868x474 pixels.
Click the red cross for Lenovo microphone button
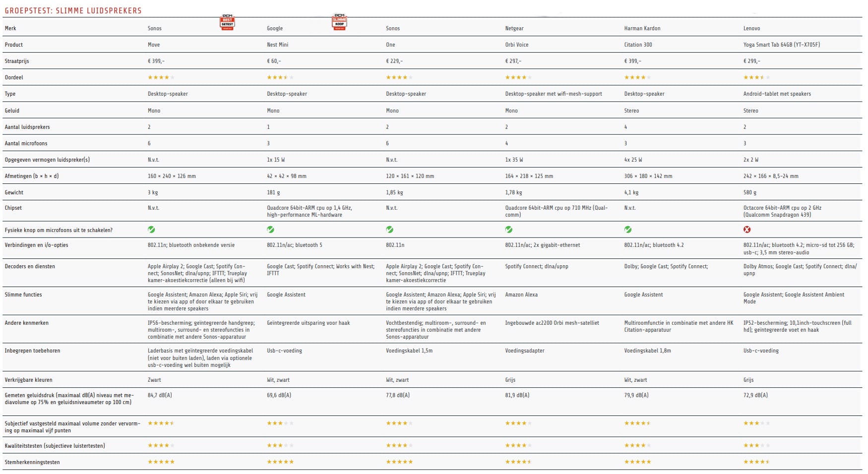click(x=747, y=230)
